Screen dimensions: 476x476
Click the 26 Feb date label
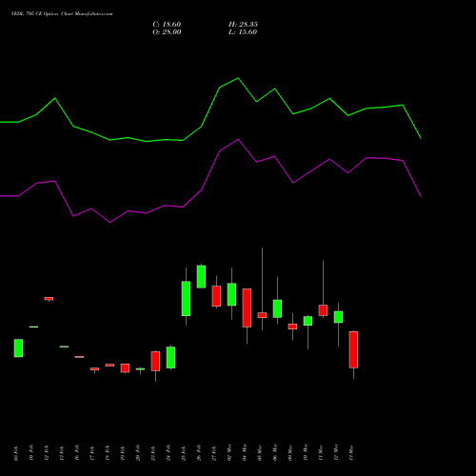tap(199, 452)
